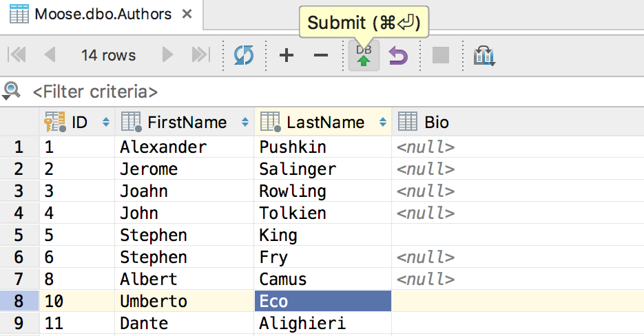The image size is (644, 336).
Task: Select row number 8 header
Action: tap(19, 301)
